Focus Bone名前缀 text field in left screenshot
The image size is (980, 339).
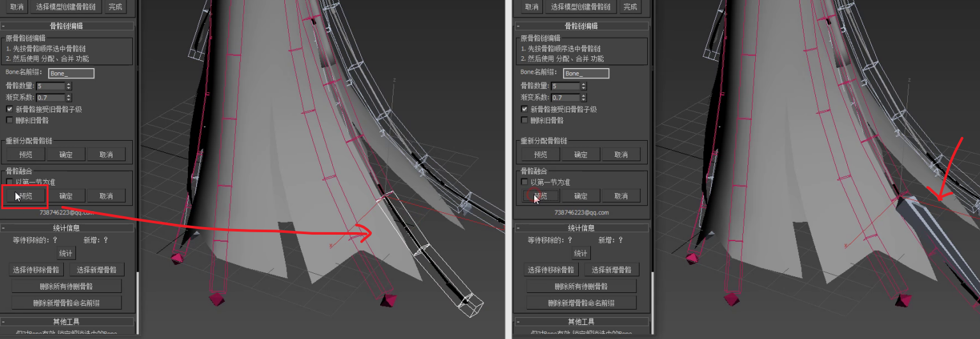coord(72,74)
